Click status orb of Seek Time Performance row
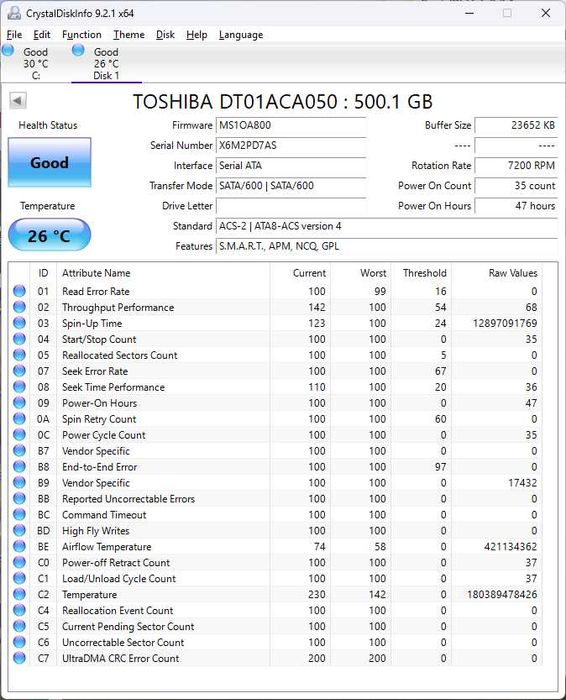The image size is (566, 700). 19,387
